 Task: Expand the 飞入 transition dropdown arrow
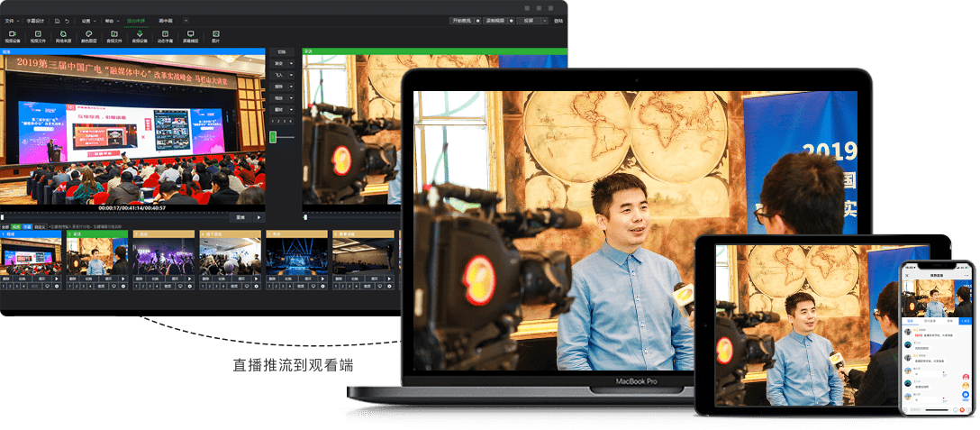[x=291, y=75]
